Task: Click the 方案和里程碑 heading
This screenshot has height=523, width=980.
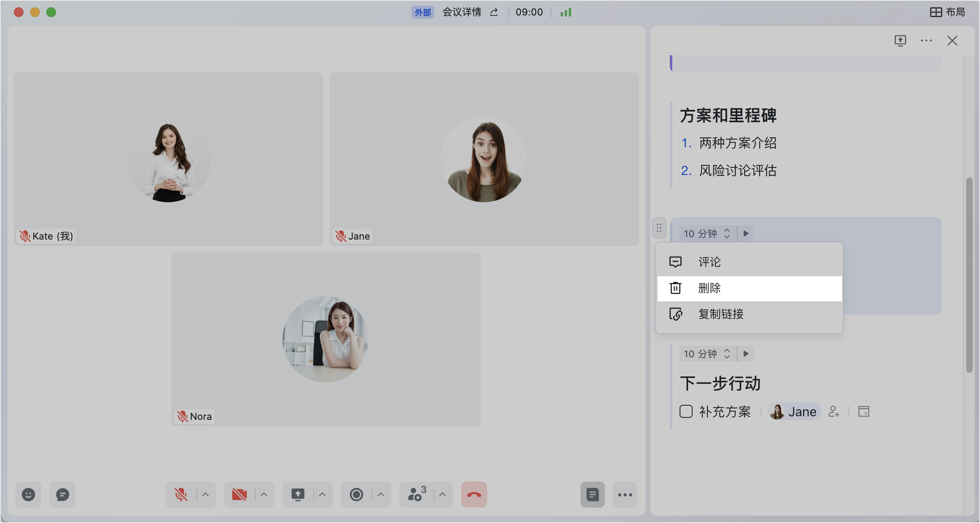Action: point(728,115)
